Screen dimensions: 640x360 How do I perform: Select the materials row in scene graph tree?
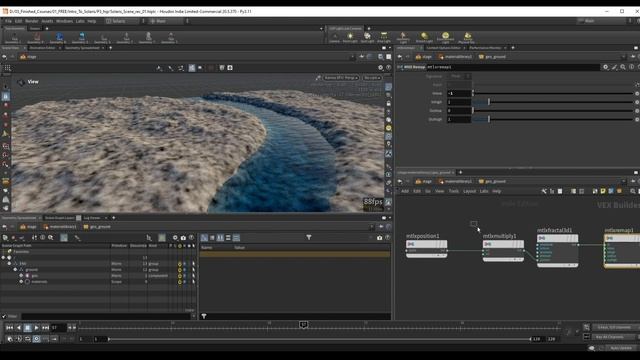tap(98, 282)
